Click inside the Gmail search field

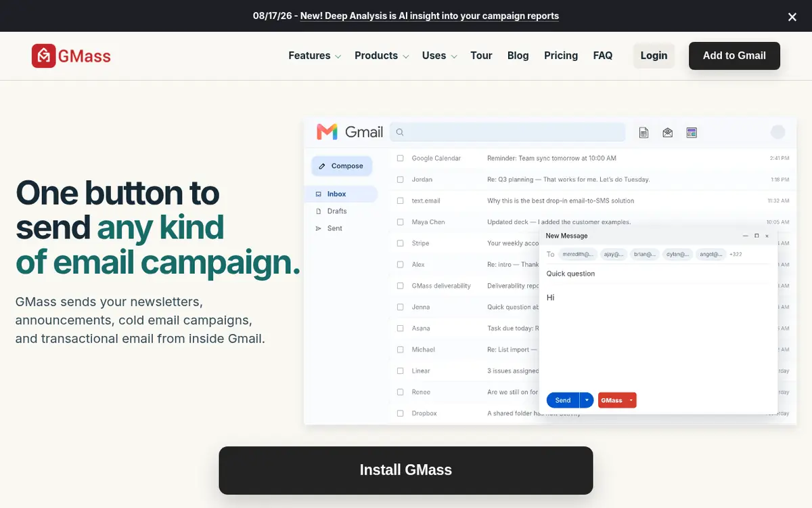coord(508,133)
